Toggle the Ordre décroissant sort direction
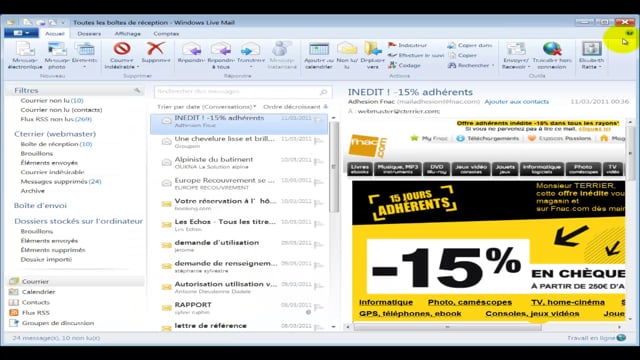The height and width of the screenshot is (360, 640). pos(295,107)
